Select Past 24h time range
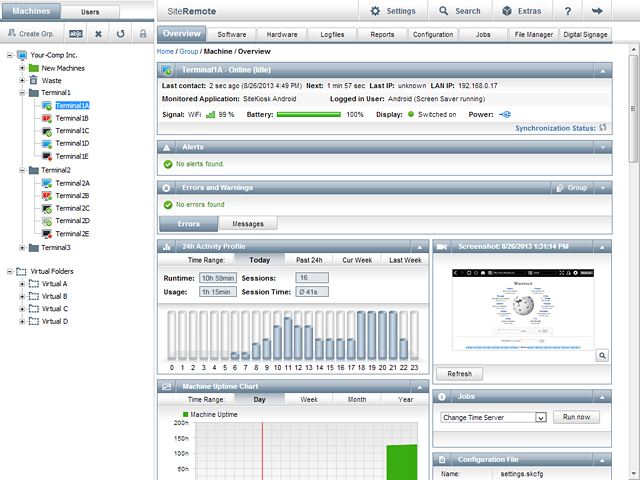 pyautogui.click(x=308, y=259)
